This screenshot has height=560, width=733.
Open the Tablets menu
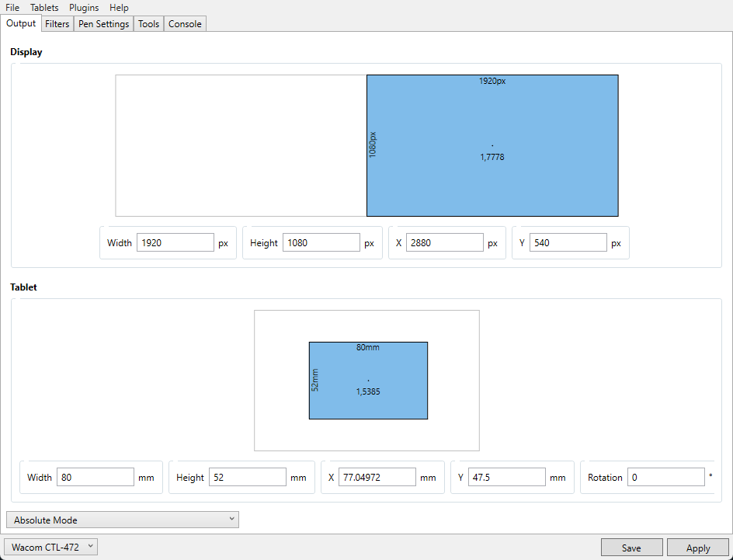(x=44, y=8)
